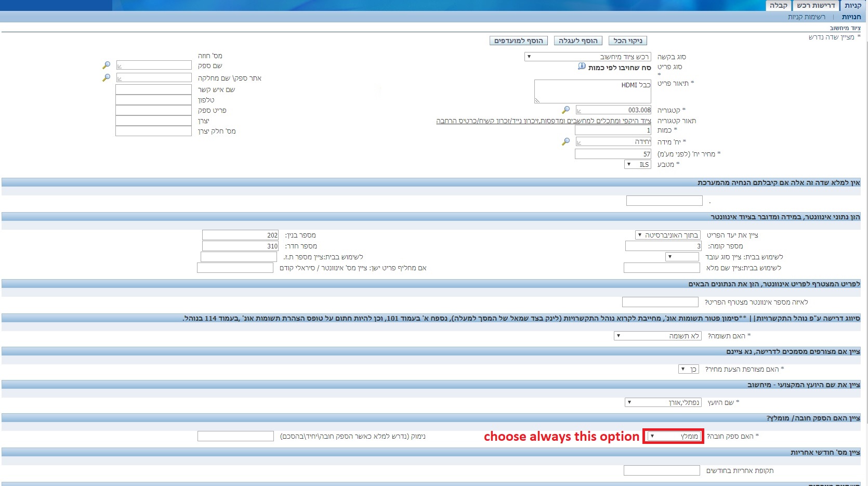Click the תקופת אחריות בחודשים input field
The height and width of the screenshot is (486, 868).
(661, 470)
